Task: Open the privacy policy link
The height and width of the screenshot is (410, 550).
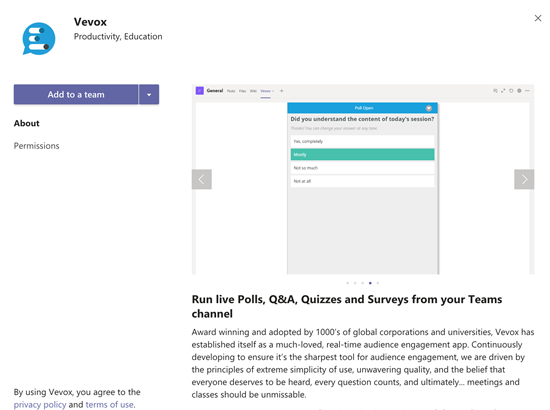Action: 40,404
